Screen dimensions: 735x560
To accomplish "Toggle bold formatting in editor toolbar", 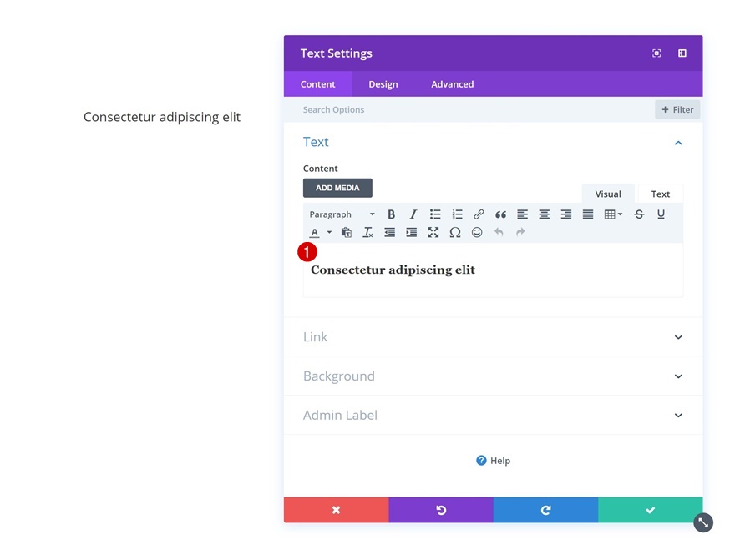I will click(x=391, y=214).
